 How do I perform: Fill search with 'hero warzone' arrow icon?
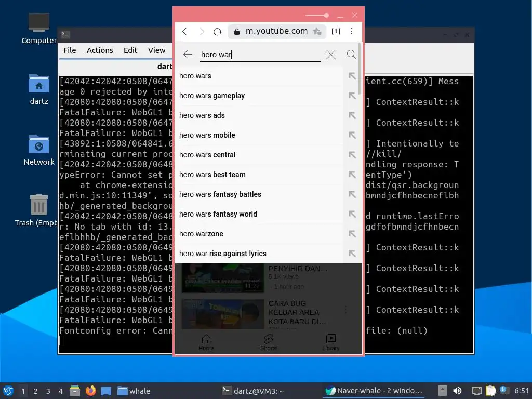tap(352, 234)
